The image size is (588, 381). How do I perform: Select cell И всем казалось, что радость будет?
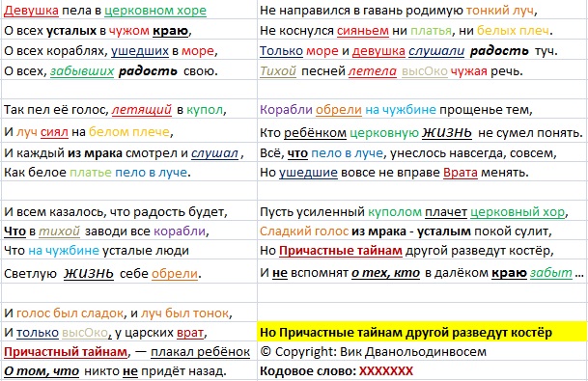(129, 211)
